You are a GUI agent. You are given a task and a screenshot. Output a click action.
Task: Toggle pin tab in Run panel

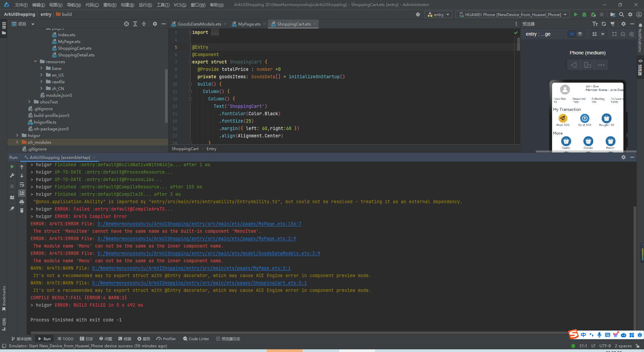point(12,209)
